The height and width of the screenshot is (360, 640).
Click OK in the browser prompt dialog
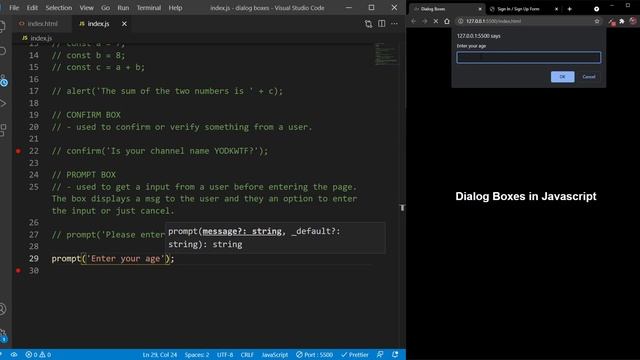pos(562,77)
